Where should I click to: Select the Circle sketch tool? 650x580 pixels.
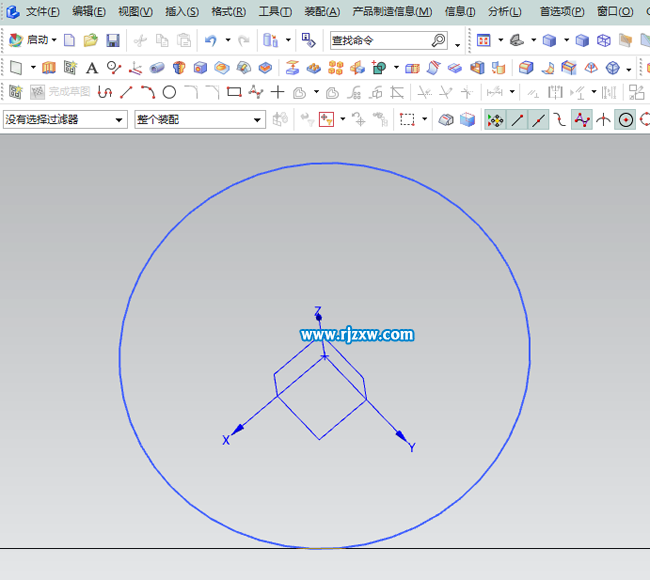tap(169, 93)
